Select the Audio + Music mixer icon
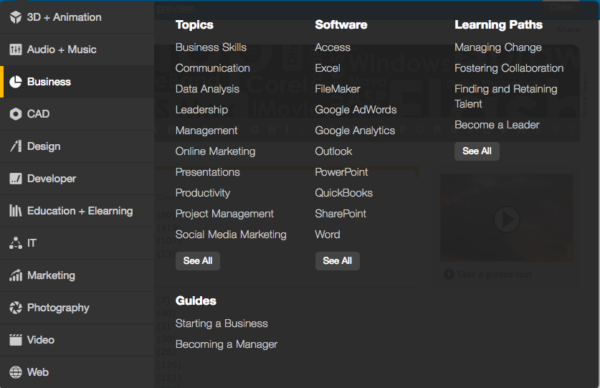This screenshot has width=600, height=388. point(16,49)
